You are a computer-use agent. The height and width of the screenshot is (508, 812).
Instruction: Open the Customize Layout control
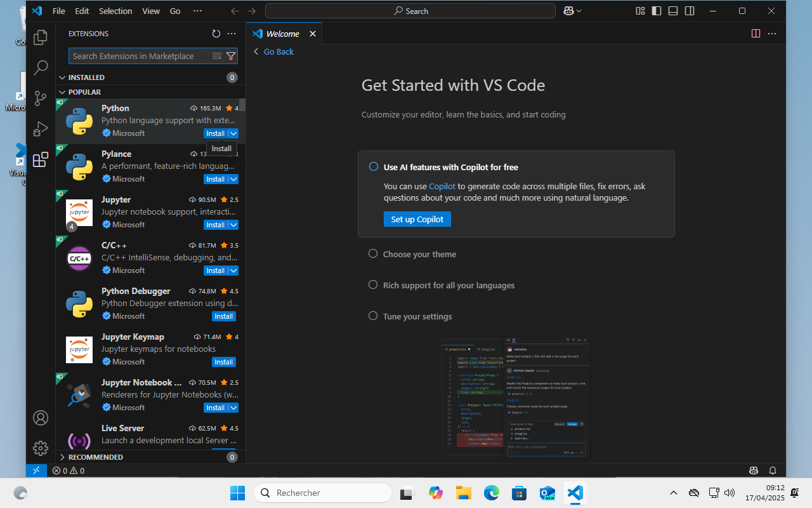click(x=640, y=11)
